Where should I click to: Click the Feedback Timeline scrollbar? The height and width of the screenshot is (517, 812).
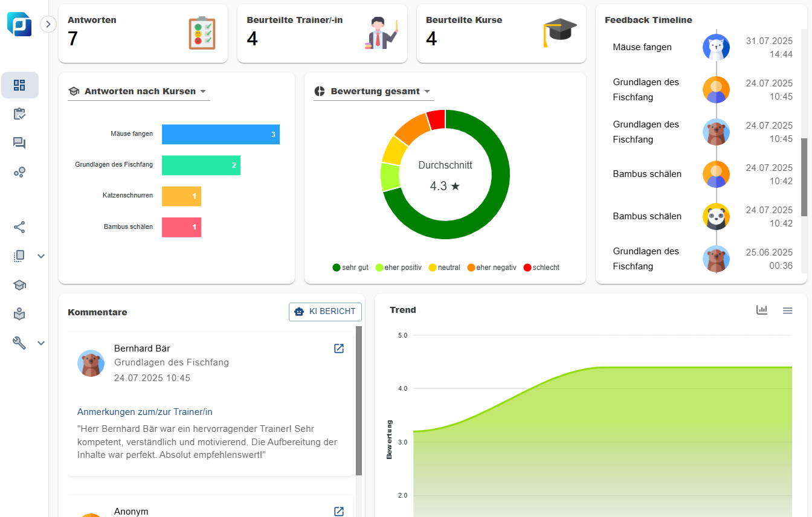(x=804, y=177)
